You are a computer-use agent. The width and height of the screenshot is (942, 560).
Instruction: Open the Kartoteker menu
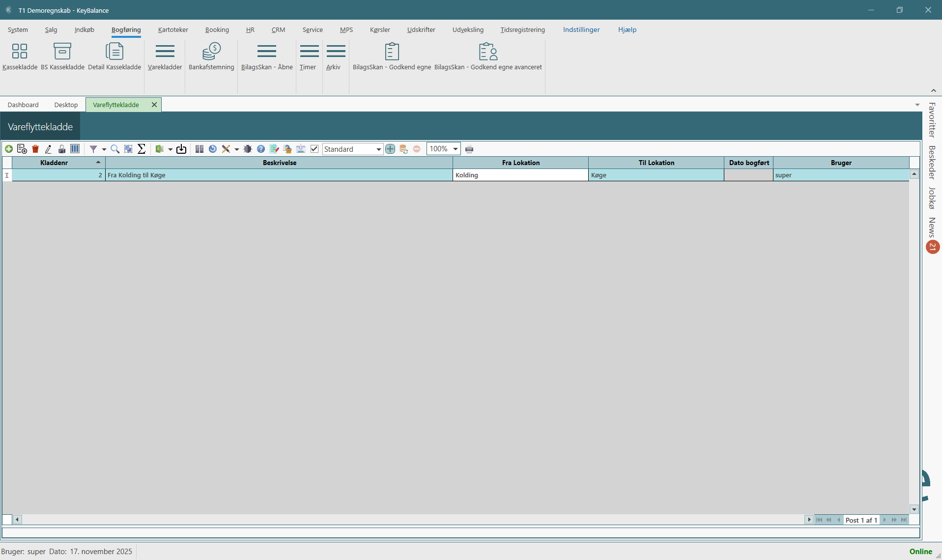coord(173,29)
